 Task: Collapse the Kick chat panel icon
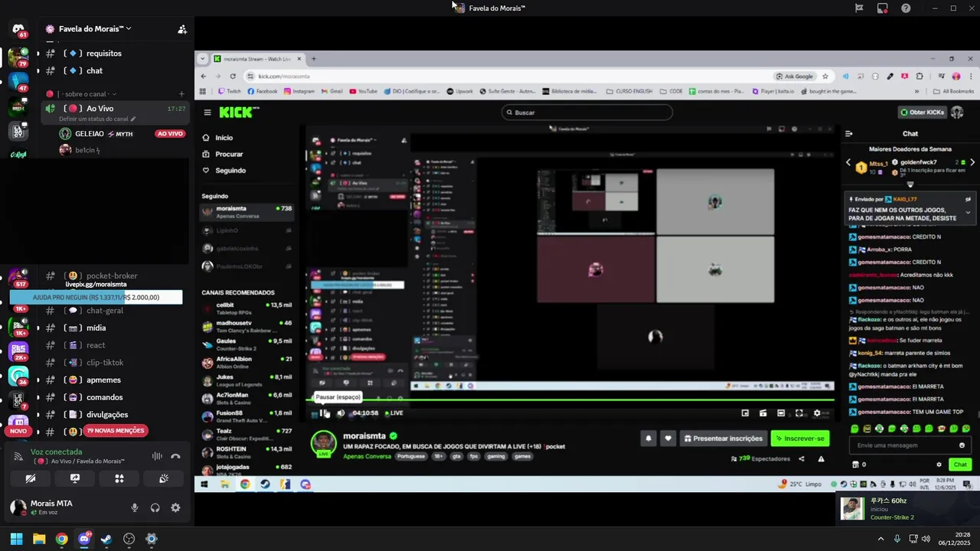tap(848, 134)
